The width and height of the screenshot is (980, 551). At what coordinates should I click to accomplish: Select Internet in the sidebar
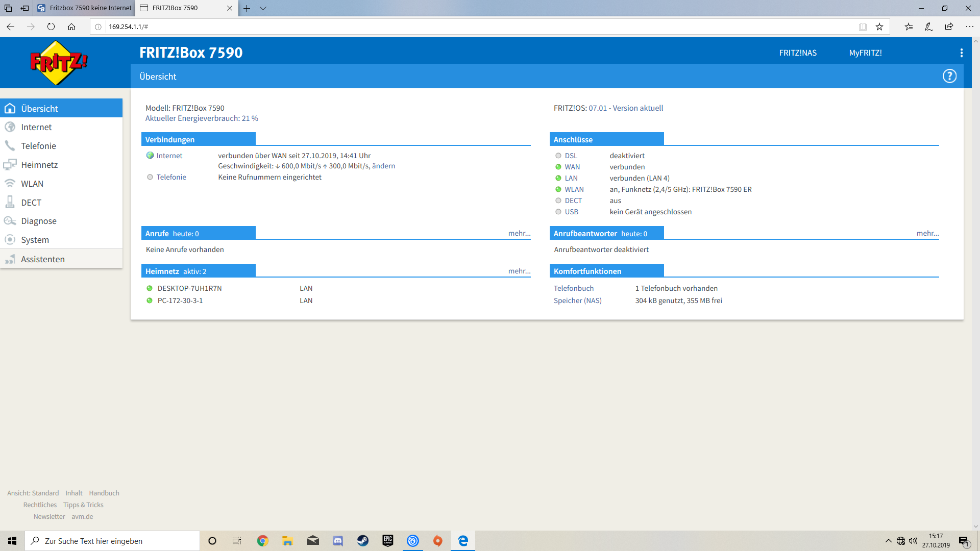(36, 127)
